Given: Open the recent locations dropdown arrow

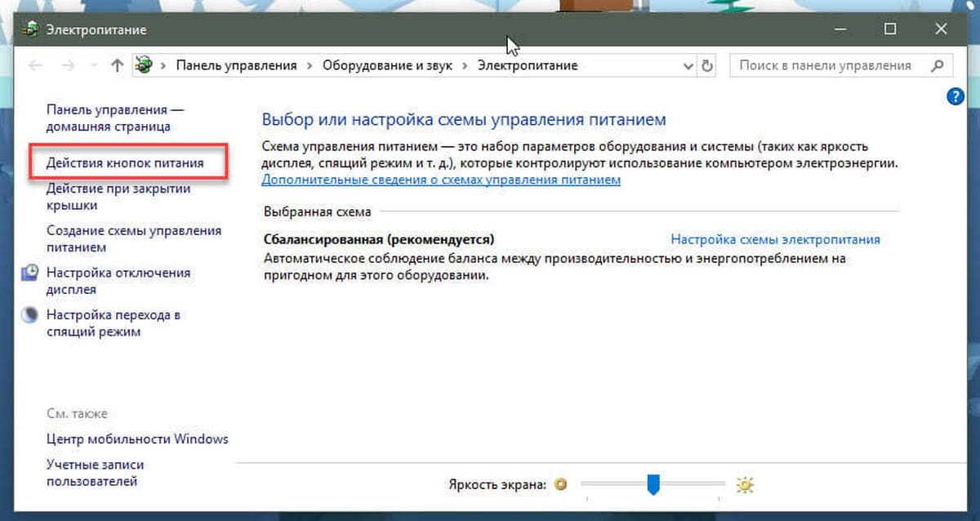Looking at the screenshot, I should (94, 66).
